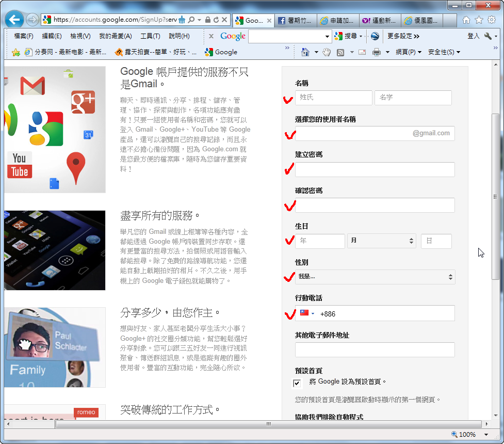Open the 我的最愛(A) menu

pyautogui.click(x=116, y=36)
